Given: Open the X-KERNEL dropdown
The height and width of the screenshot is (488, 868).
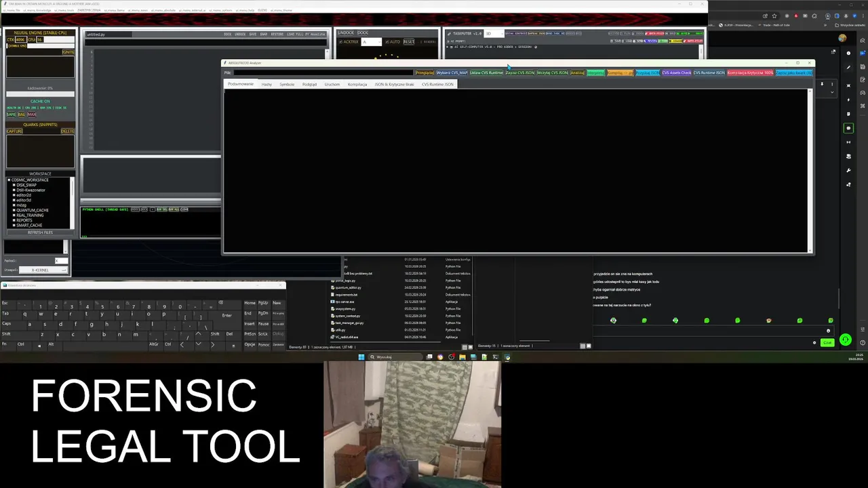Looking at the screenshot, I should [43, 270].
